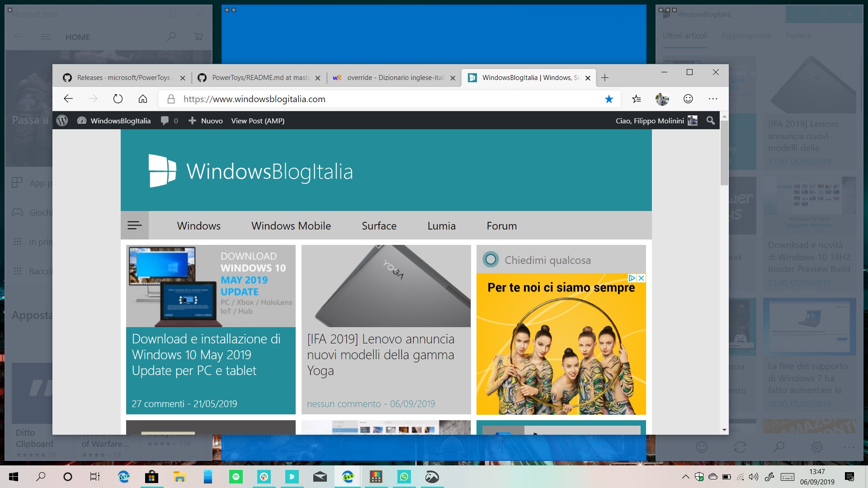The image size is (868, 488).
Task: Click the page vertical scrollbar thumb
Action: click(724, 153)
